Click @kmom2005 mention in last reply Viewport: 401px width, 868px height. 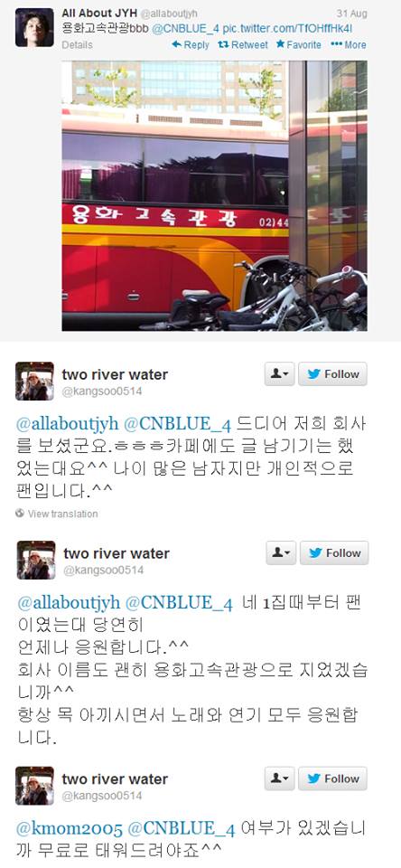tap(70, 829)
